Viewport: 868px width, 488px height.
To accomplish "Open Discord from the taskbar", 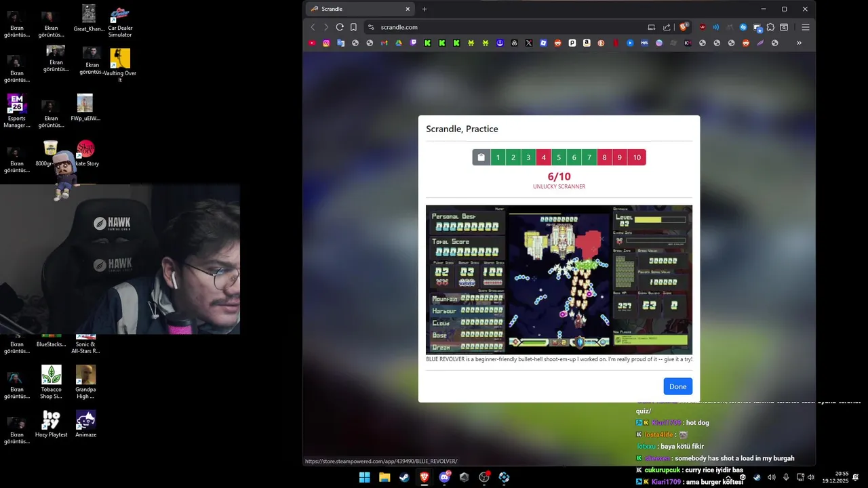I will click(445, 477).
